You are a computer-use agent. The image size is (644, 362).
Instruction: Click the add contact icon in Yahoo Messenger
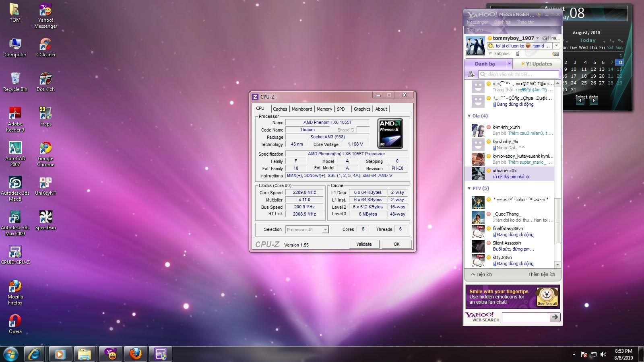pyautogui.click(x=471, y=74)
